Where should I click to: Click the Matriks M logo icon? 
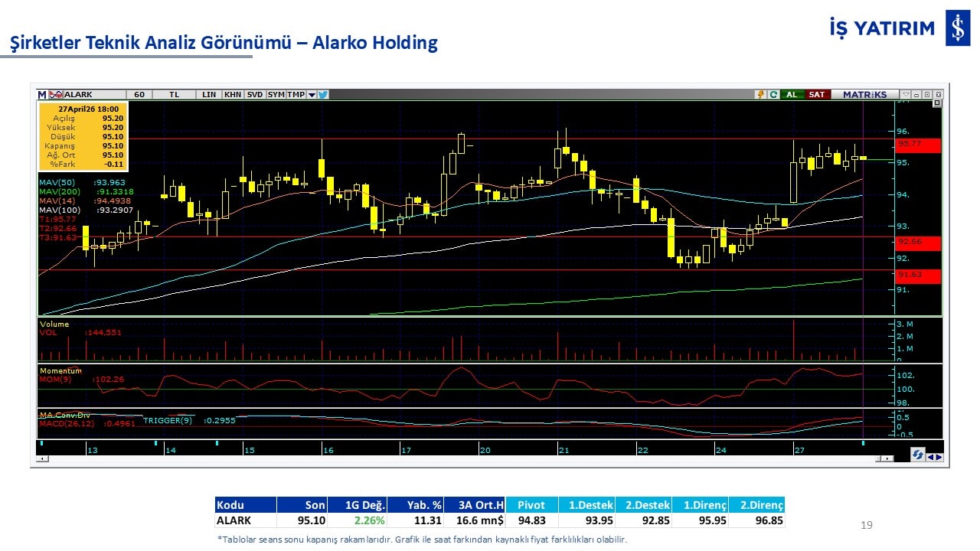(x=42, y=95)
